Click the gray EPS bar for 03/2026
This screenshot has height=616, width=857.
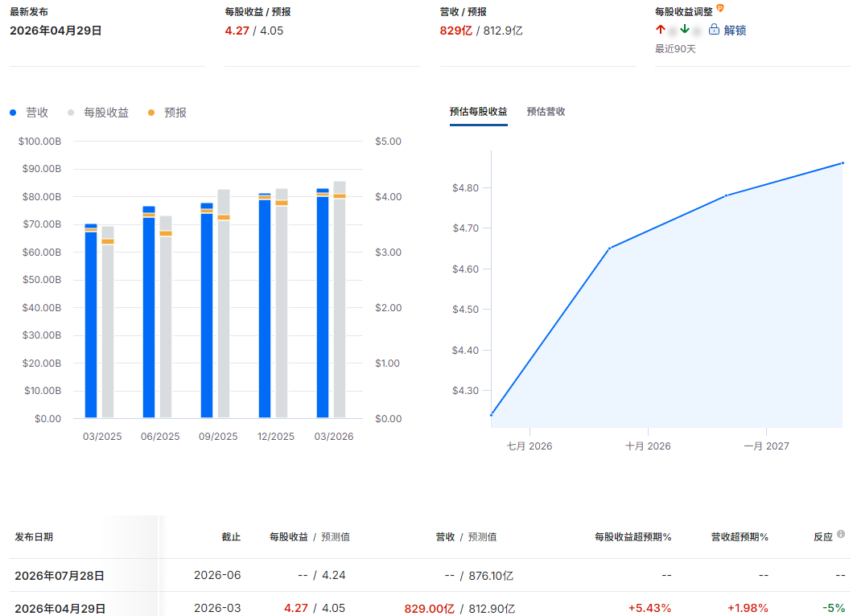340,300
